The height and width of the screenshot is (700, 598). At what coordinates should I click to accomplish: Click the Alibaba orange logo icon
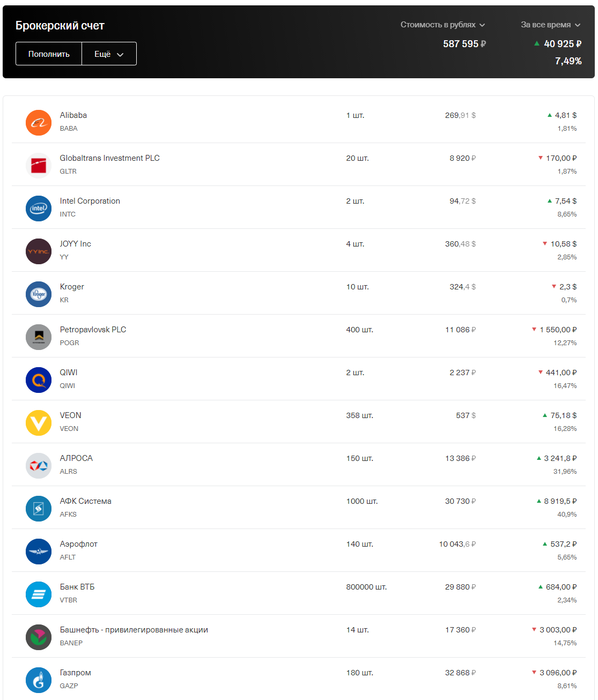click(38, 122)
